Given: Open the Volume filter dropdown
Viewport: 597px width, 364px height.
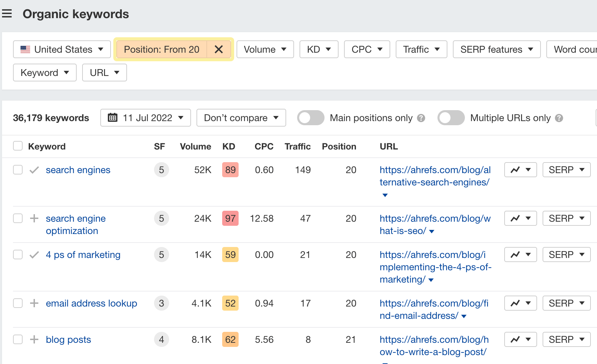Looking at the screenshot, I should 265,49.
